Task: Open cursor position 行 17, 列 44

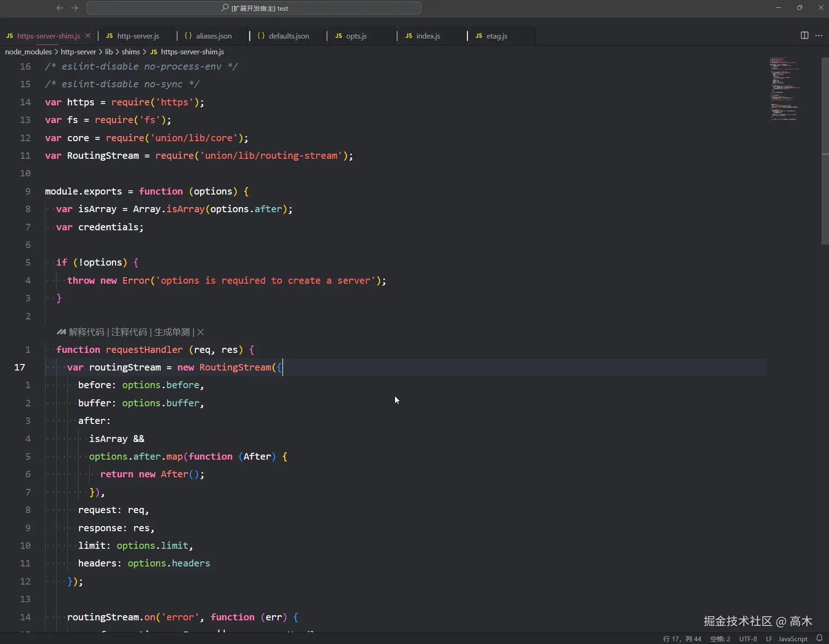Action: click(x=682, y=639)
